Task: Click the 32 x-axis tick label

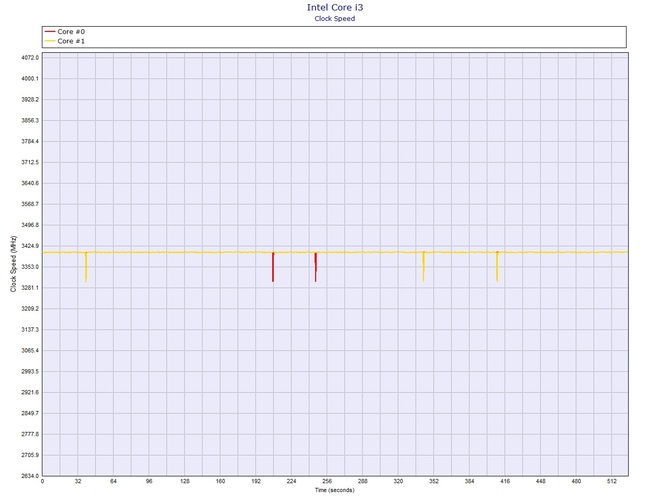Action: tap(78, 481)
